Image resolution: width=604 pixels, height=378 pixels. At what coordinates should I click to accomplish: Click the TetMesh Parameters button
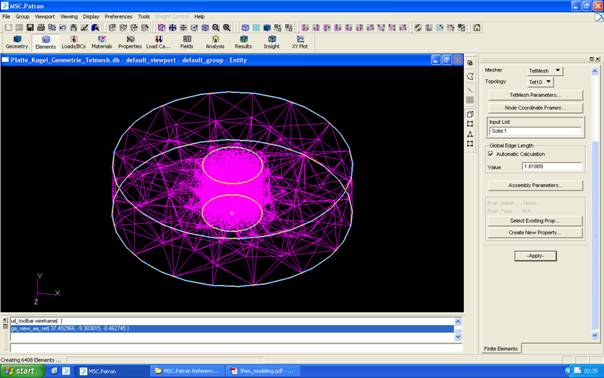(535, 95)
